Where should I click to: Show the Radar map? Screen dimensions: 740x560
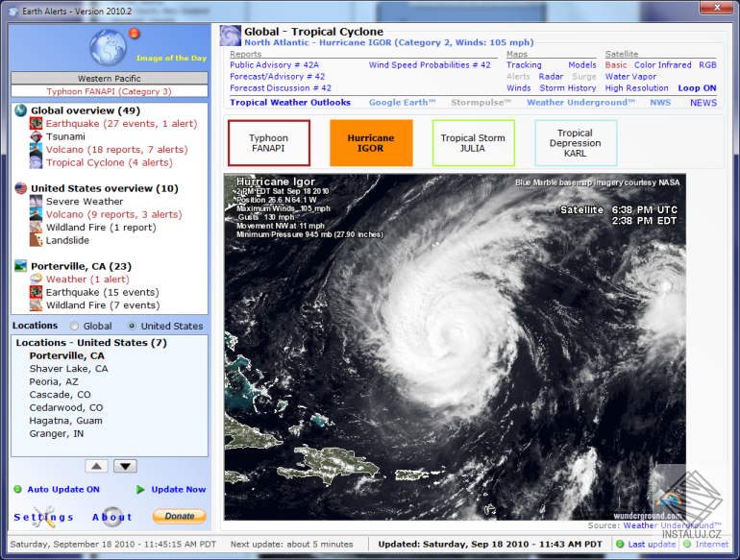551,77
